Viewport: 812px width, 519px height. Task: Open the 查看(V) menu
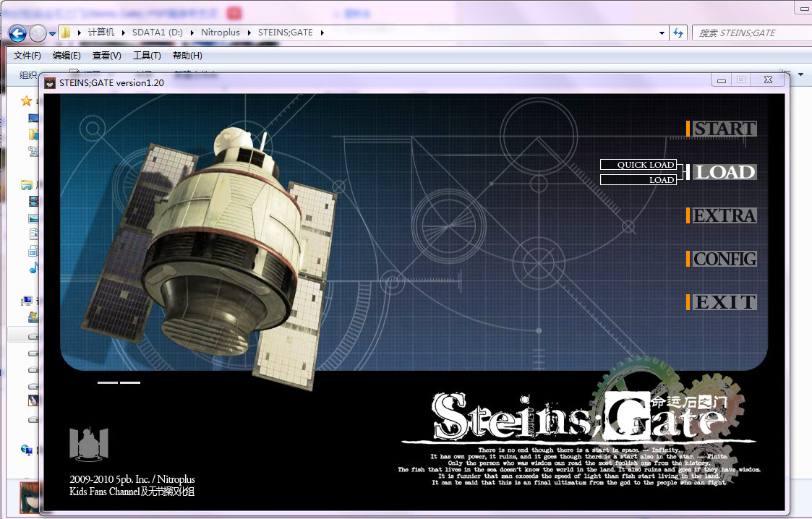tap(107, 56)
